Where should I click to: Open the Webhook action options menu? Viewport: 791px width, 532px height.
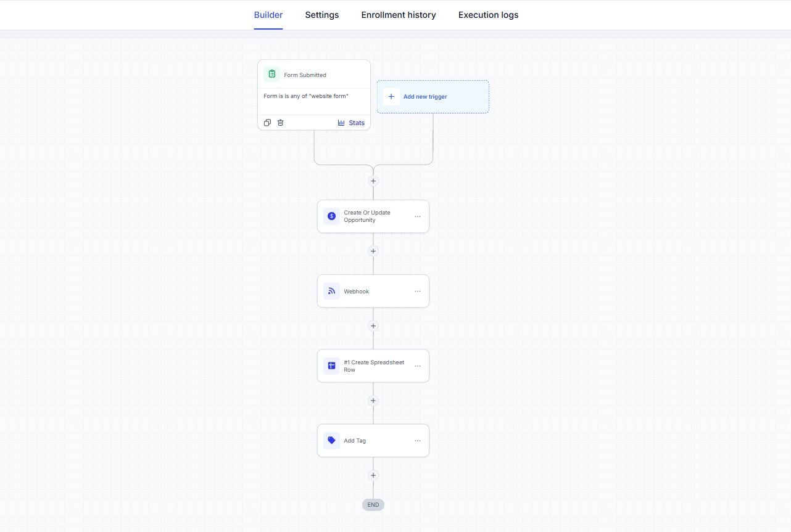coord(418,291)
